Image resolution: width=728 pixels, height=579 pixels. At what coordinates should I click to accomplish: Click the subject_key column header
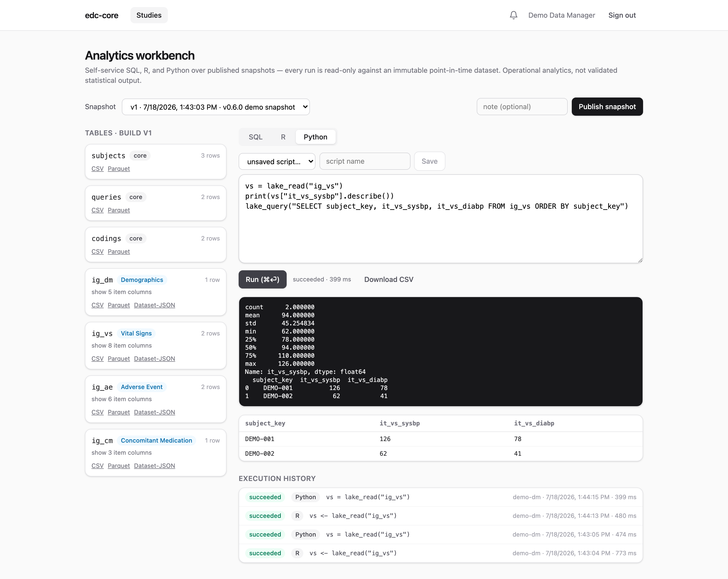tap(265, 423)
